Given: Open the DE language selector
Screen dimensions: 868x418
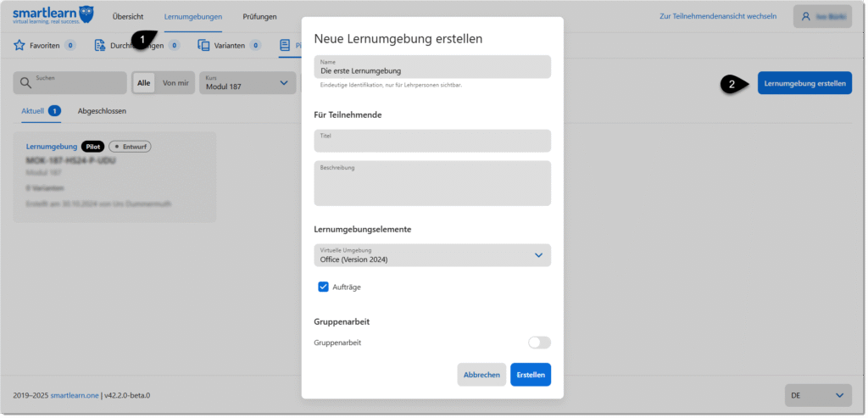Looking at the screenshot, I should tap(817, 395).
